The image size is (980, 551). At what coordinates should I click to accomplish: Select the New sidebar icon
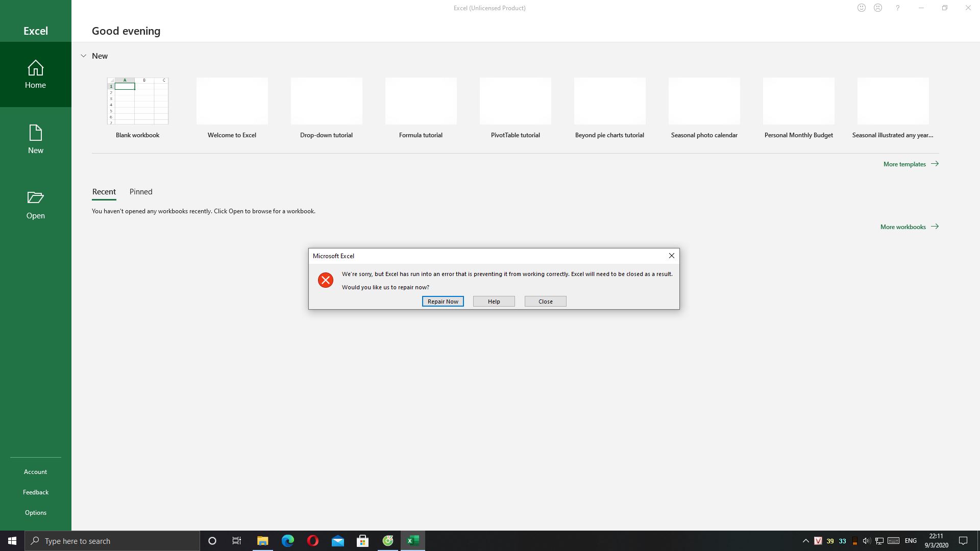coord(36,139)
